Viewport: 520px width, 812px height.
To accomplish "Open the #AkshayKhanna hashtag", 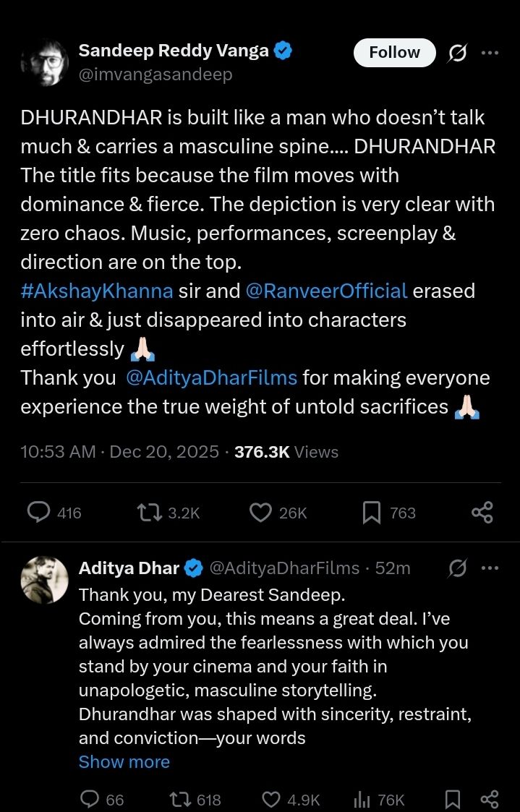I will coord(97,291).
